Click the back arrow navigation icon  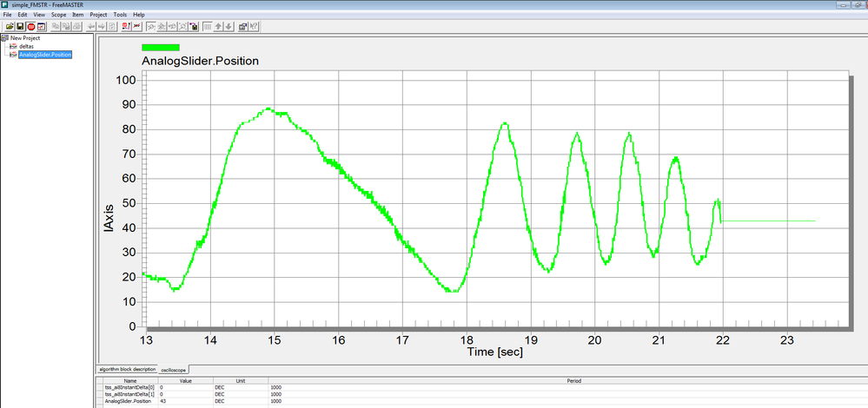click(x=91, y=27)
